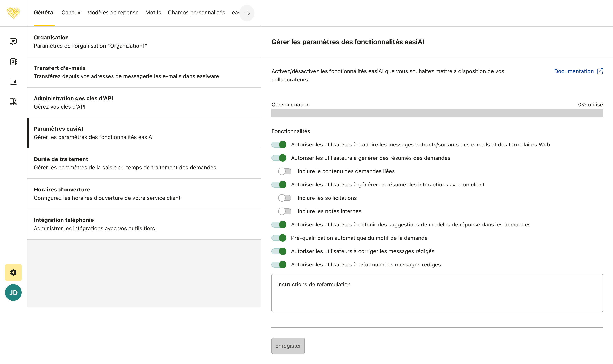This screenshot has height=364, width=613.
Task: Enable Inclure les notes internes toggle
Action: [285, 211]
